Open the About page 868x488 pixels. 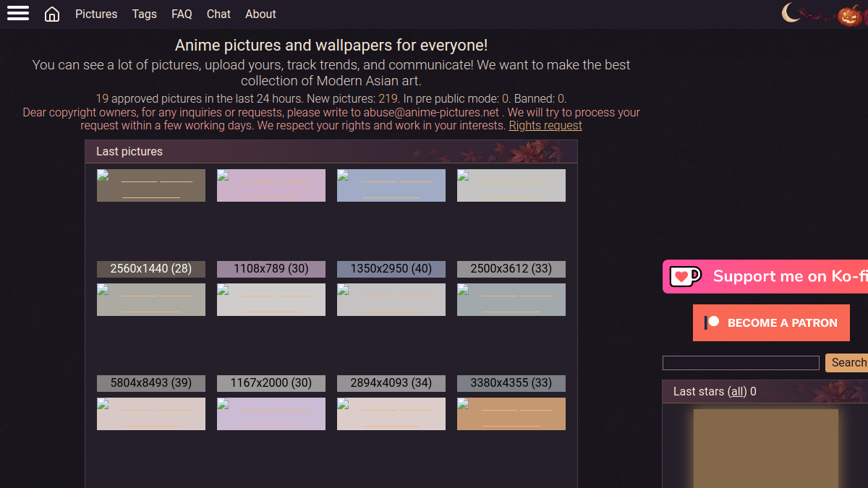click(260, 14)
